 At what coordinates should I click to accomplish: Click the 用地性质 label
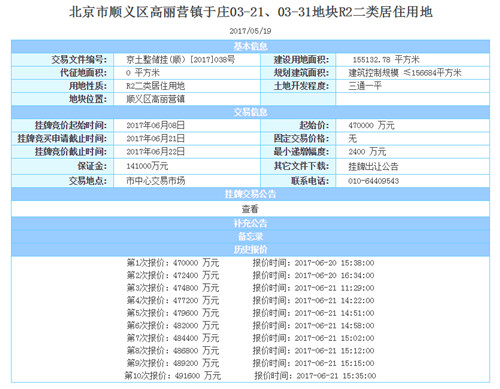click(88, 86)
